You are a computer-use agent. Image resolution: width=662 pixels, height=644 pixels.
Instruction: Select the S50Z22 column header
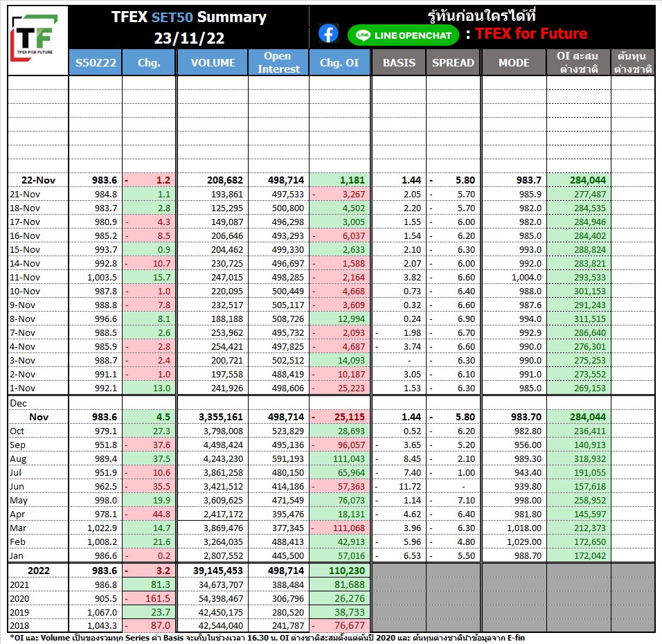click(96, 62)
